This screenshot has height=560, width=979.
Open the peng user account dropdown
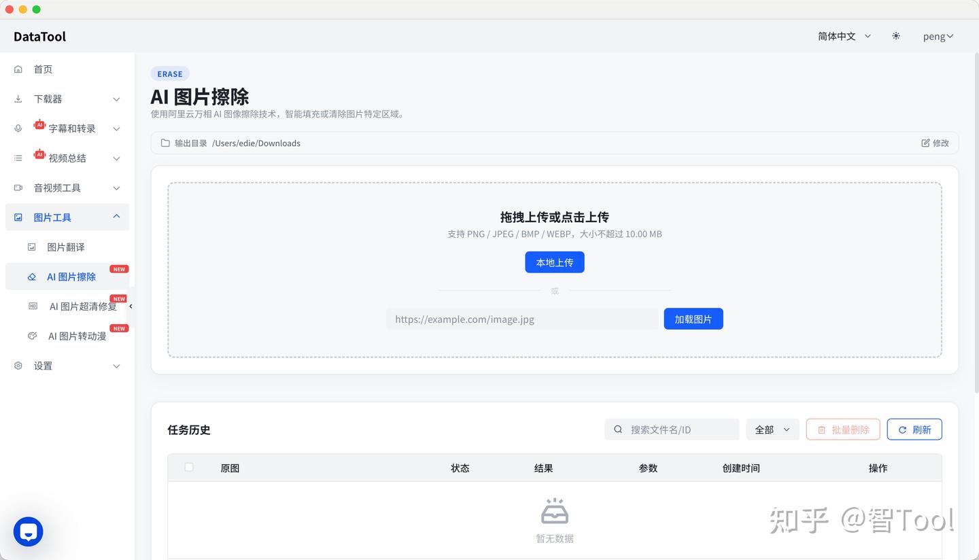point(938,37)
